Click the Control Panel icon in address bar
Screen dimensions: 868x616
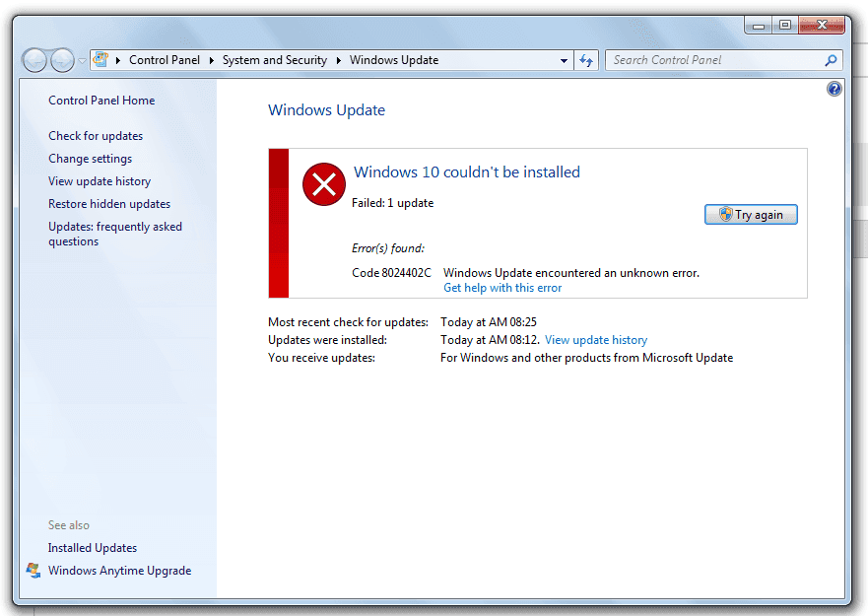coord(101,59)
